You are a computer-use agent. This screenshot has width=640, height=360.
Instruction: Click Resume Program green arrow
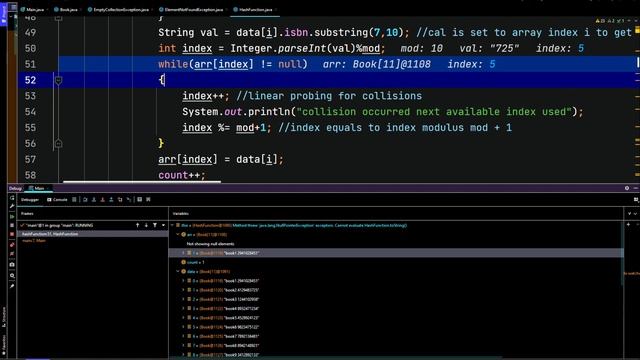click(12, 216)
